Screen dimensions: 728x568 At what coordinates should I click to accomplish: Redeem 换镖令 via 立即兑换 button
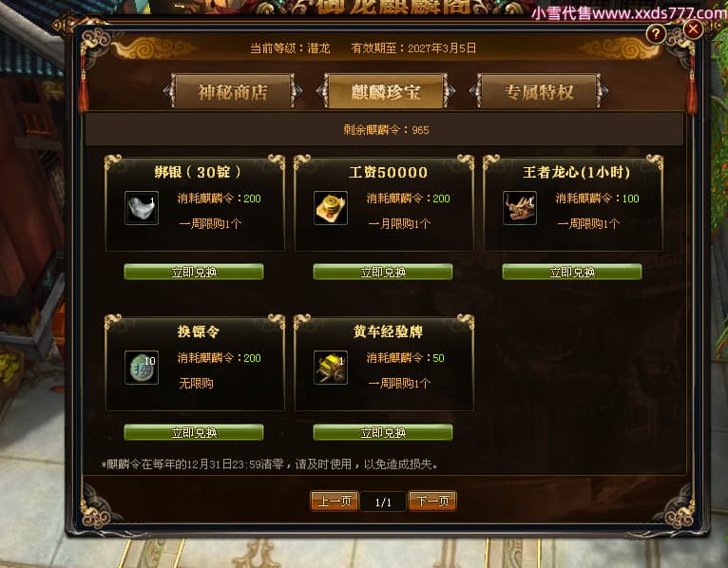tap(194, 432)
